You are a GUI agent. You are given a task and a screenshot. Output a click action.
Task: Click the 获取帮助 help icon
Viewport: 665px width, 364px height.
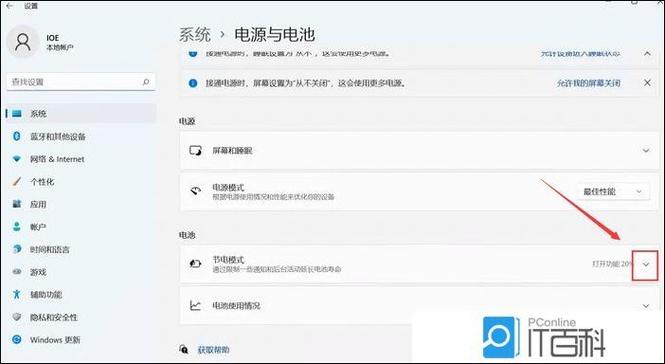pos(184,349)
